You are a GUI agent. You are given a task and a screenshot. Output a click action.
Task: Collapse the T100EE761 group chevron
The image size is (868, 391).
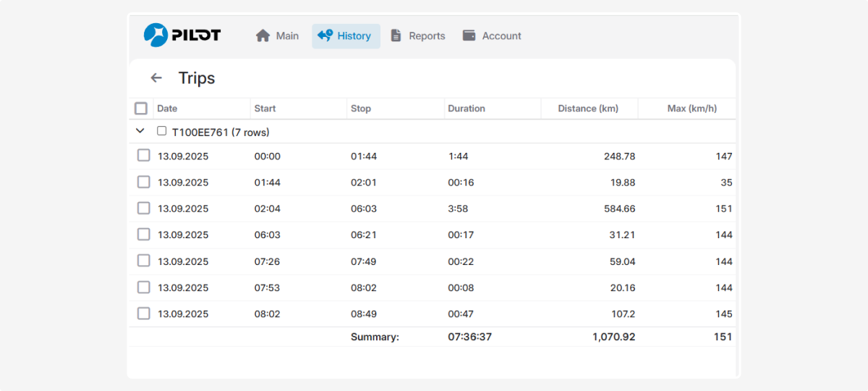(x=140, y=132)
